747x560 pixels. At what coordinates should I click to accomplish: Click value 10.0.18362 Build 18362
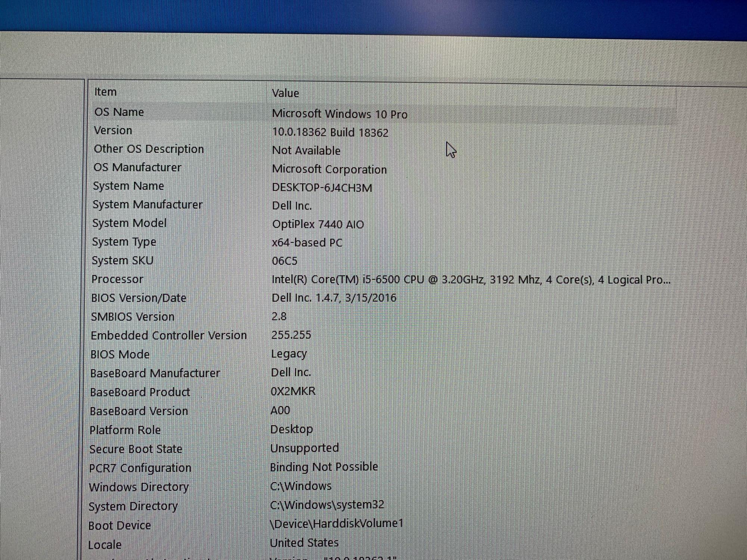[x=330, y=132]
